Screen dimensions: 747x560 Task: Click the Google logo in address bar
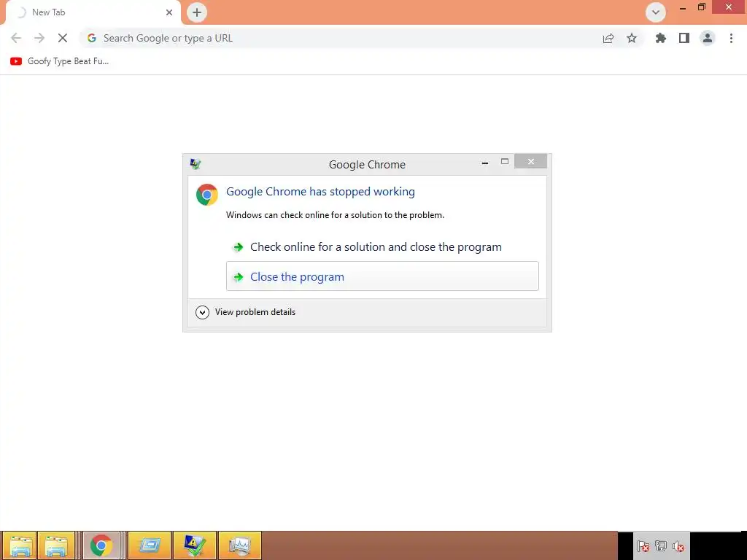click(92, 38)
